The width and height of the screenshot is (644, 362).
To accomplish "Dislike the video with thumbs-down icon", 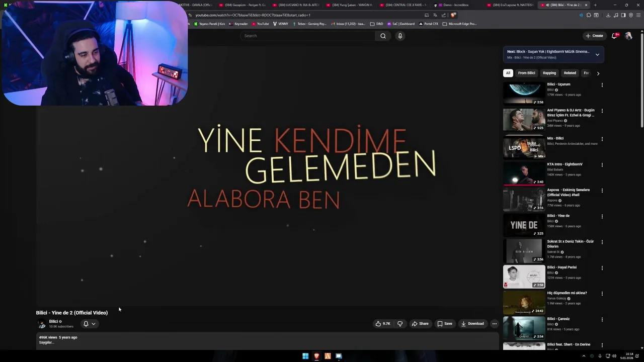I will 400,324.
